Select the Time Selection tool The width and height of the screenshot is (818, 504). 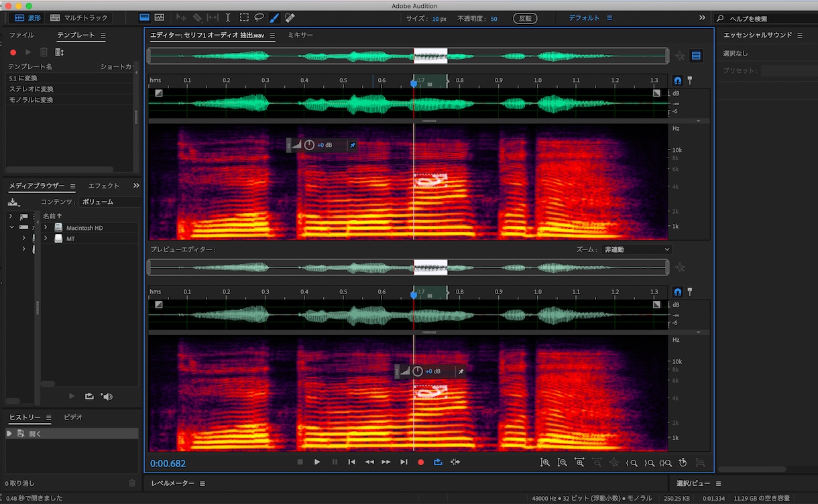[x=228, y=18]
